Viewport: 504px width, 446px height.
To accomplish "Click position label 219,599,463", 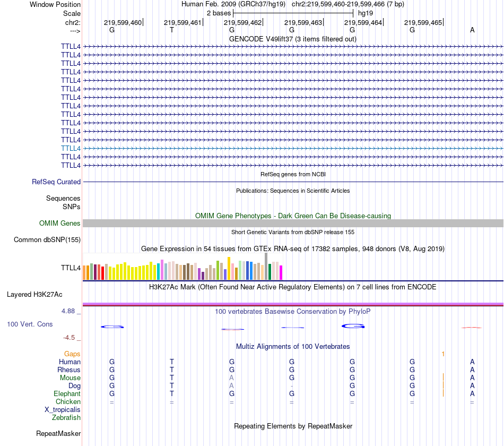I will coord(303,22).
